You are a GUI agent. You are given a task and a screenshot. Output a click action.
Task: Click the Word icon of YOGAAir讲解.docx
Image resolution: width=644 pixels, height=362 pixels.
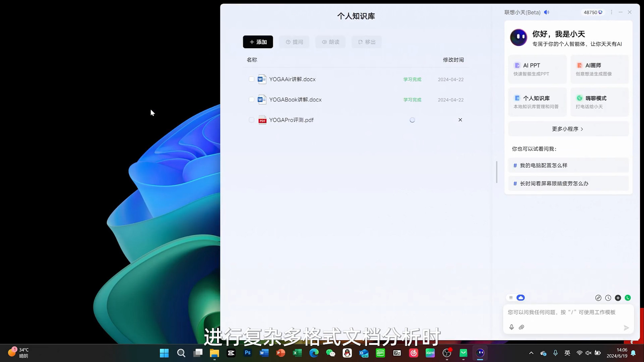[x=262, y=79]
